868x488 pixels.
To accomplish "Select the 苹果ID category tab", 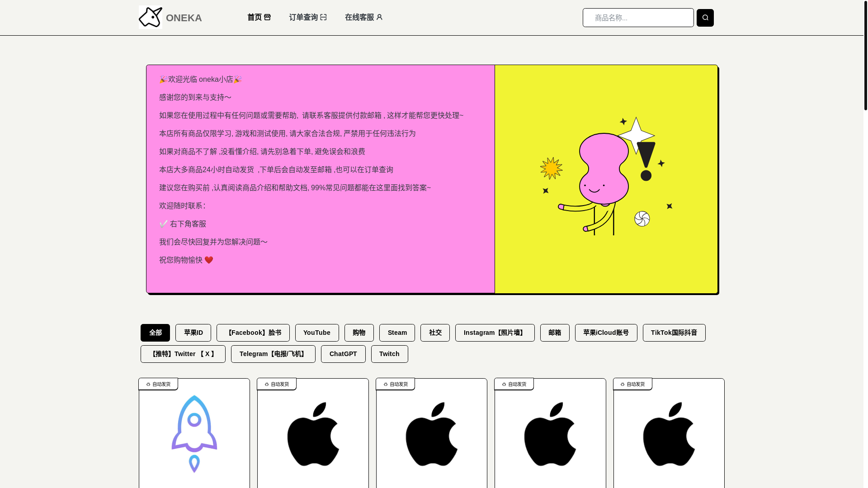I will click(x=193, y=333).
